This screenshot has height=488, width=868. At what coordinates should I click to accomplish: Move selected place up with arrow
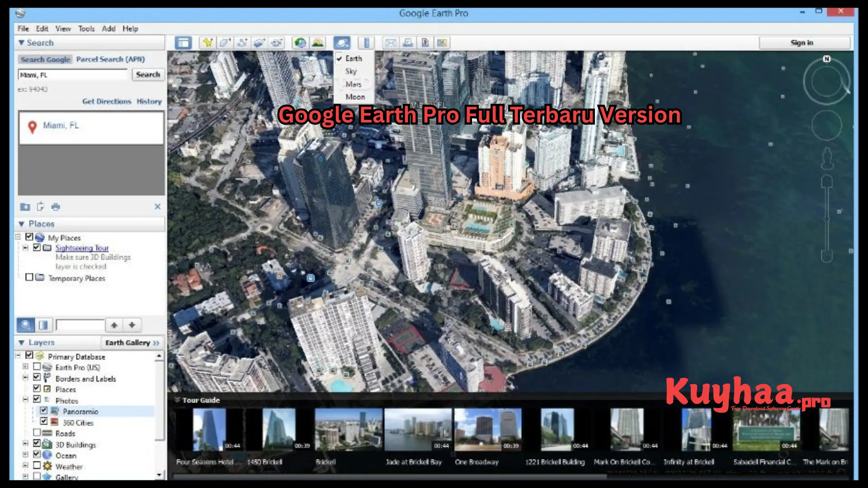pos(114,325)
